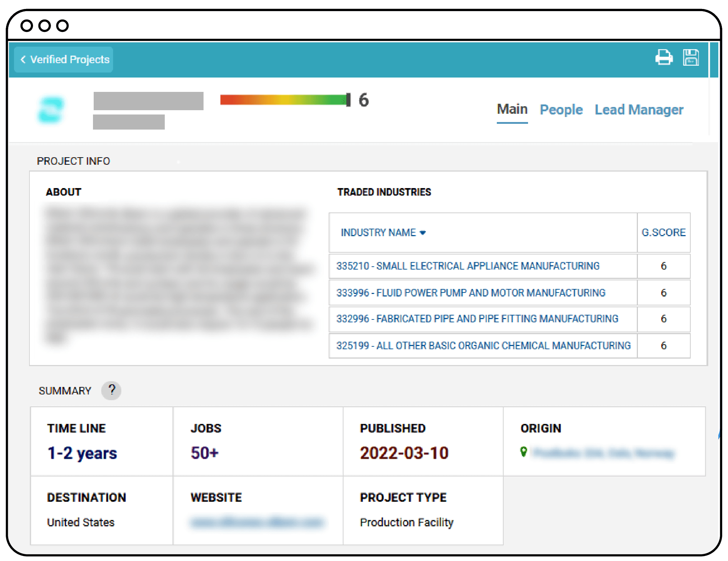Open All Other Basic Organic Chemical industry
Image resolution: width=728 pixels, height=561 pixels.
(x=483, y=346)
